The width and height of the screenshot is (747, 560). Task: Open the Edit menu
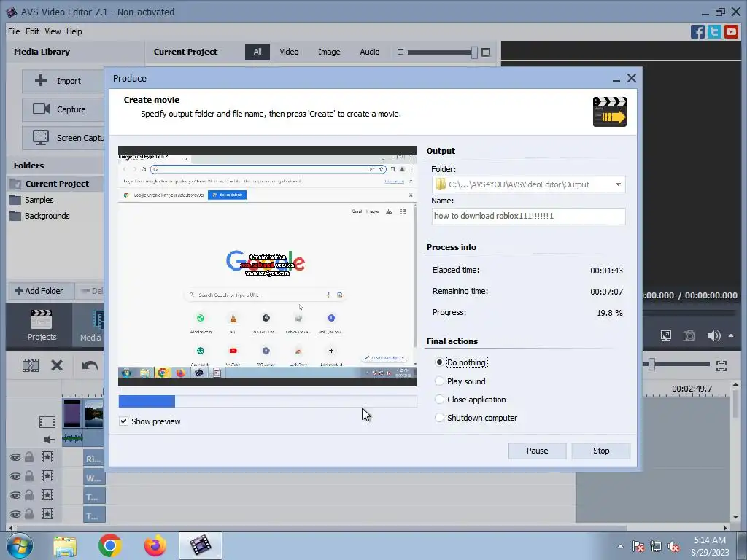pos(32,31)
